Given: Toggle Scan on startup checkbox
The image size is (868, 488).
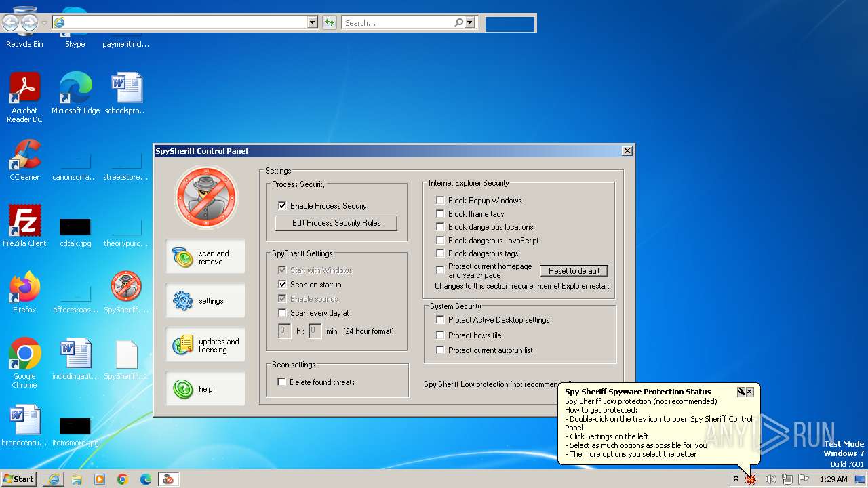Looking at the screenshot, I should point(282,285).
